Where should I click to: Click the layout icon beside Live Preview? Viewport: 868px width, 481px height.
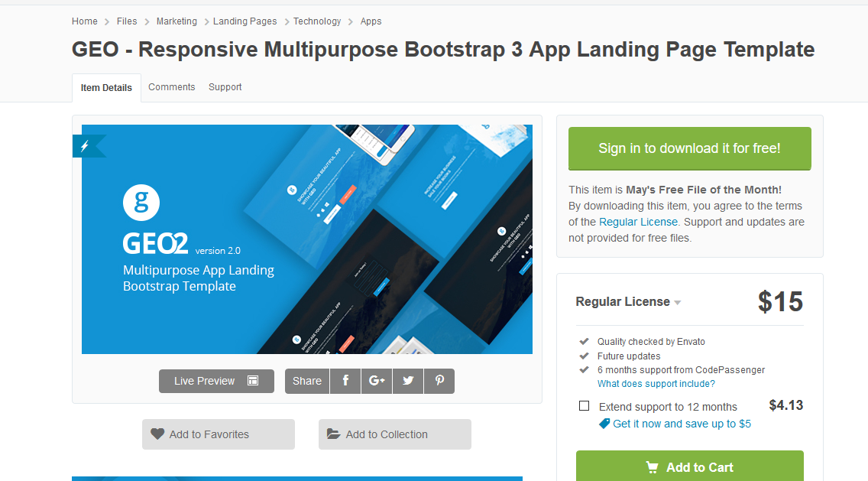click(x=253, y=381)
